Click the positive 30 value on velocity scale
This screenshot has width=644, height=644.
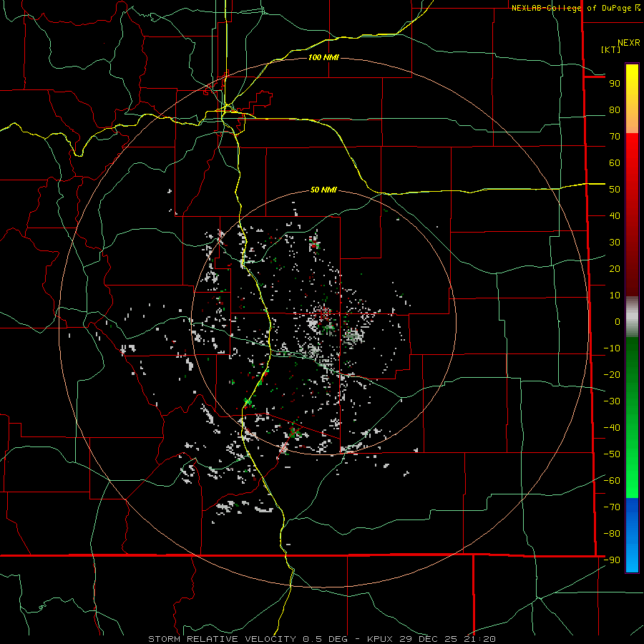(615, 243)
